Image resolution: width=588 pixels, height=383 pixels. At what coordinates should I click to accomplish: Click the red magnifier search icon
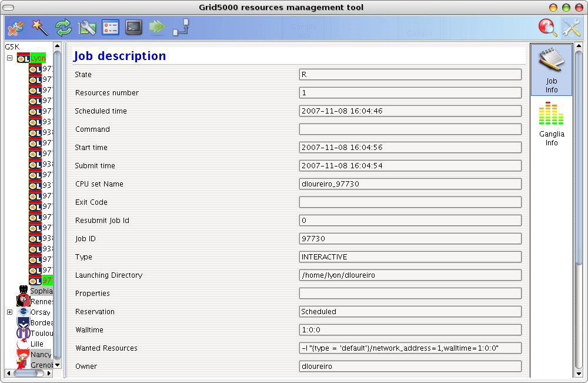(547, 28)
